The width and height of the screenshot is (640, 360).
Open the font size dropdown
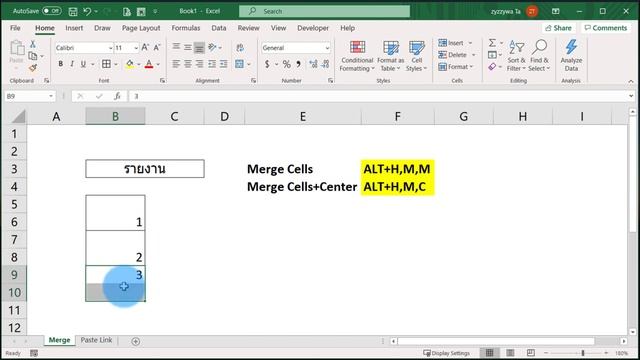pyautogui.click(x=136, y=48)
